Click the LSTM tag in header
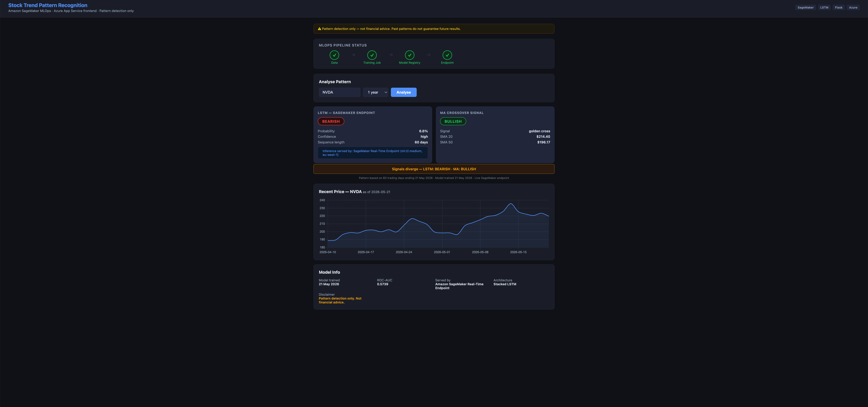This screenshot has height=407, width=868. (824, 7)
